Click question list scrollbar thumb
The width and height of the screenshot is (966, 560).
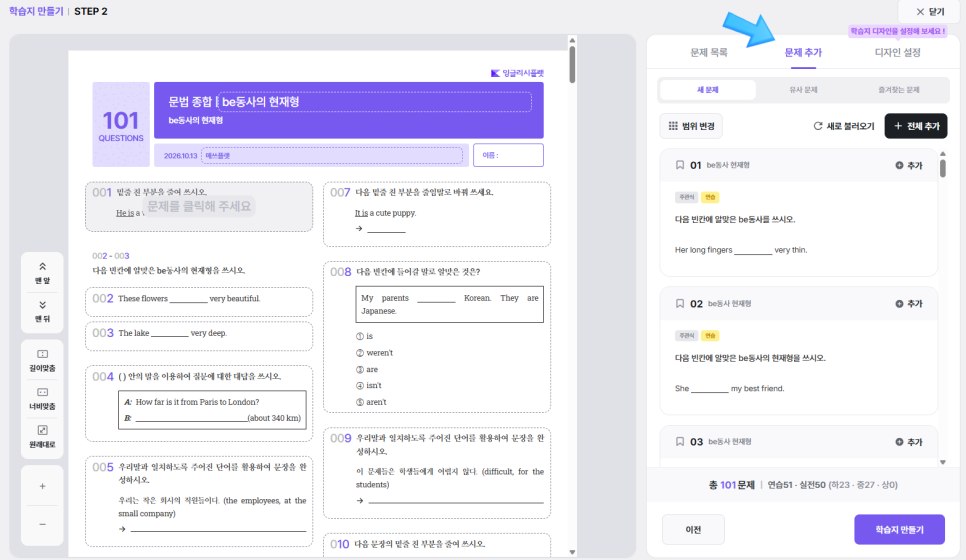(943, 168)
